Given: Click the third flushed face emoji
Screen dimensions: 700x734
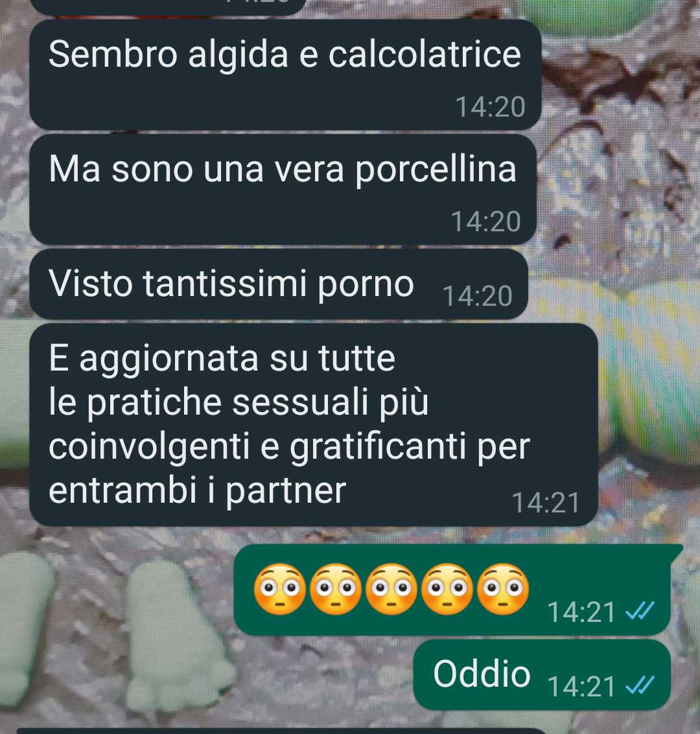Looking at the screenshot, I should [x=391, y=590].
